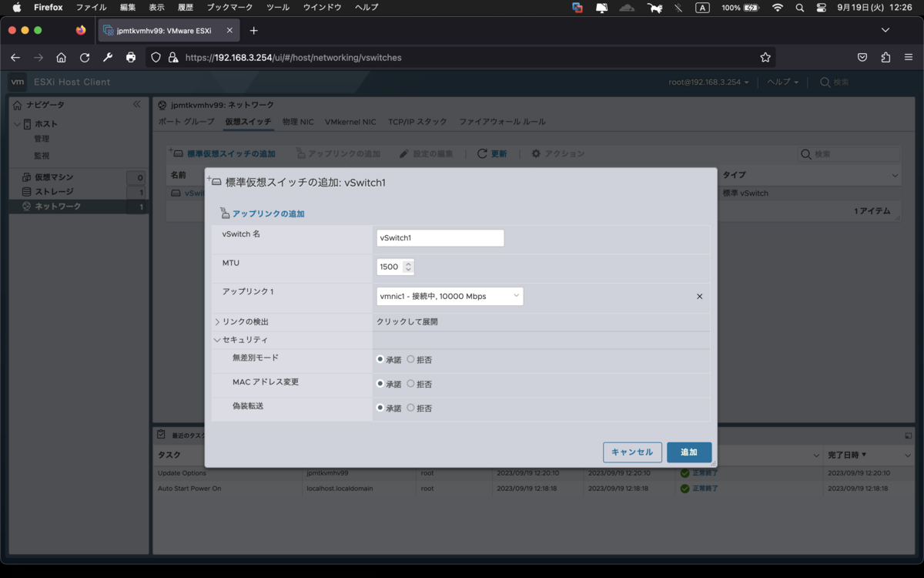
Task: Click the MTU stepper arrows
Action: point(408,267)
